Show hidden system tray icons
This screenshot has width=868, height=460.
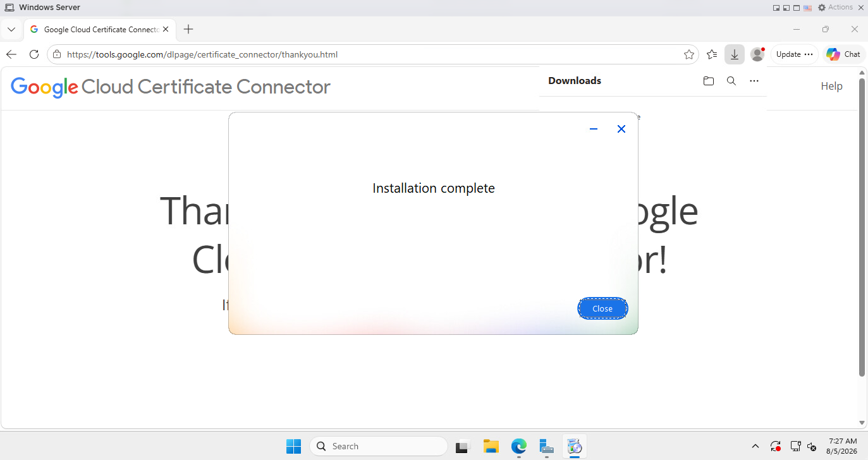click(x=755, y=446)
